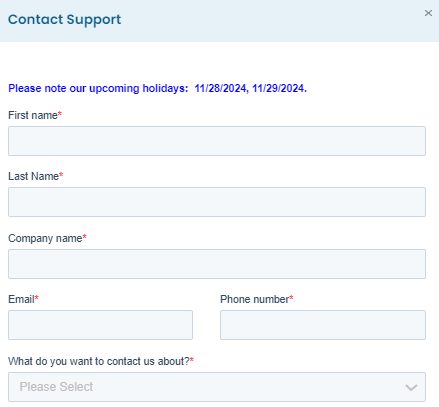The height and width of the screenshot is (407, 439).
Task: Click the 'Email' label text
Action: click(21, 299)
